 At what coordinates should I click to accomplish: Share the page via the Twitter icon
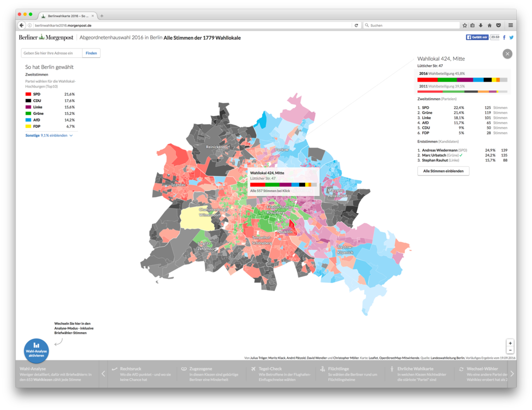pos(511,37)
